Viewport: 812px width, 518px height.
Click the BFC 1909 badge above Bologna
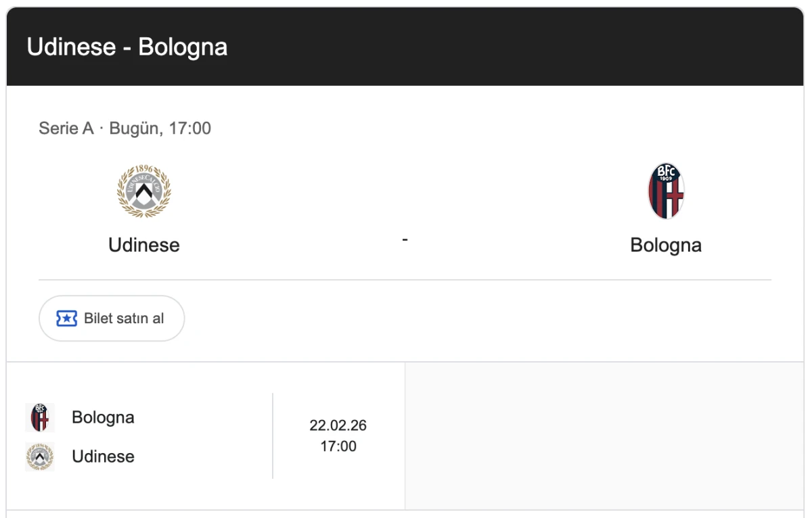[x=666, y=191]
